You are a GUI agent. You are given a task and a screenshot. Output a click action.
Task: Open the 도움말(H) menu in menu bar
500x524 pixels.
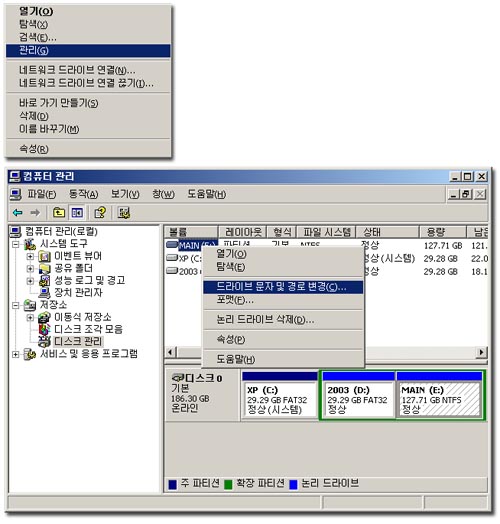pos(207,194)
